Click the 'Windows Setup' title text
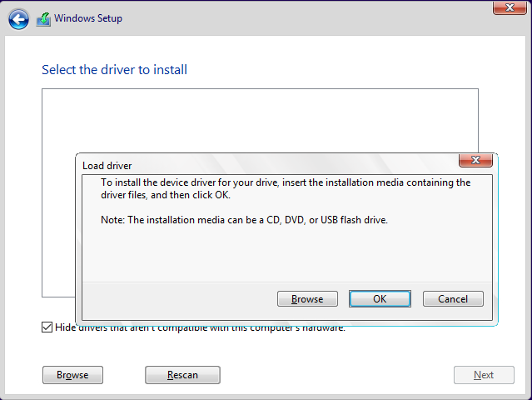The width and height of the screenshot is (532, 400). 90,18
